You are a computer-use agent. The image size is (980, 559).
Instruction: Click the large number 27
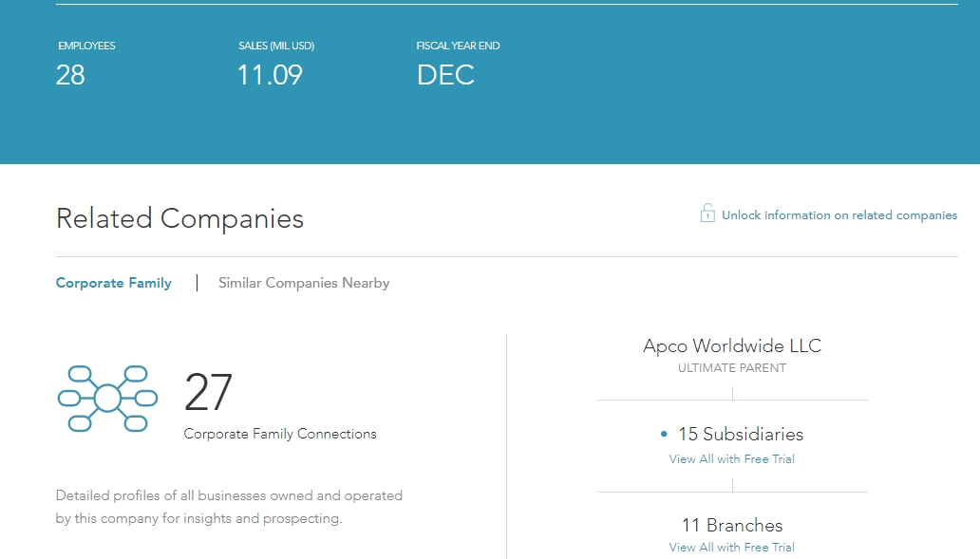(x=208, y=393)
